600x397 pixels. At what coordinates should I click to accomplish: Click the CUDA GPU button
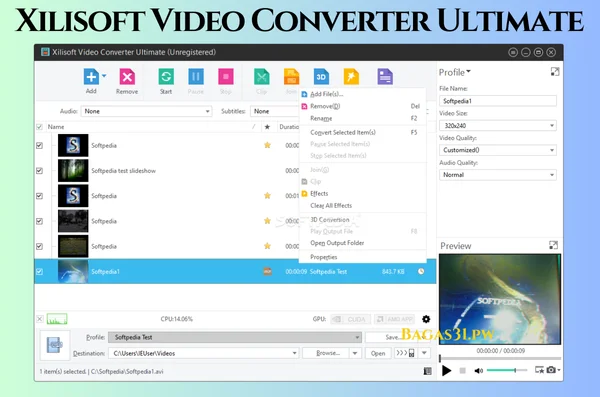(x=350, y=319)
